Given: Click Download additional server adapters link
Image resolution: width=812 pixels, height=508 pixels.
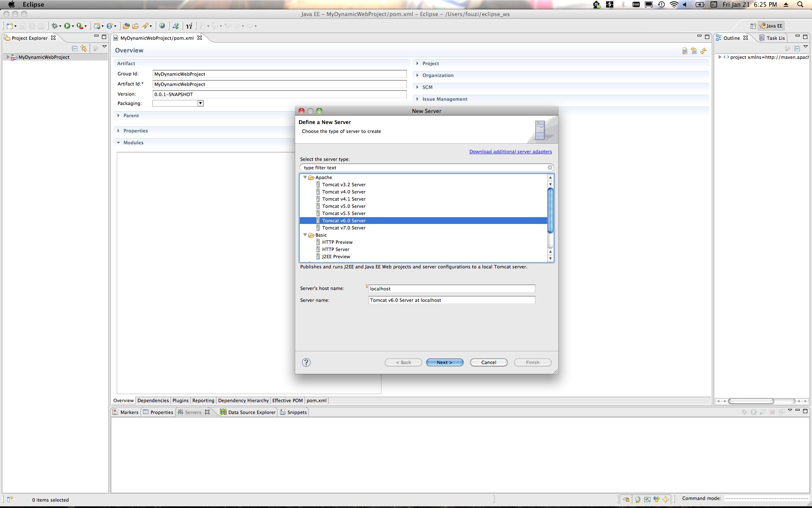Looking at the screenshot, I should tap(510, 152).
